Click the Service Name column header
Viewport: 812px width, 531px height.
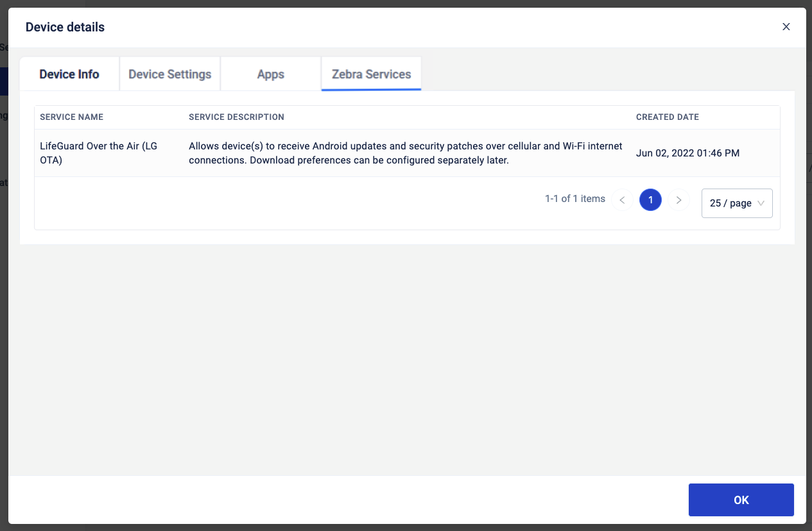71,117
